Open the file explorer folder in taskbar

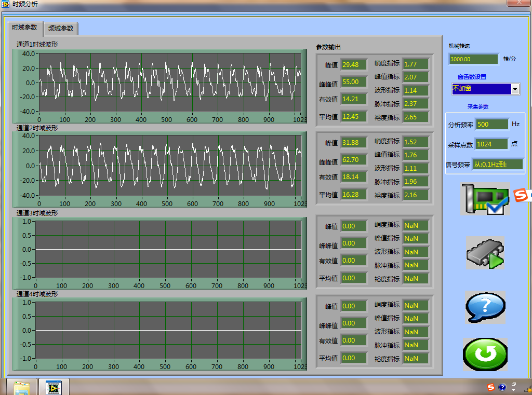click(22, 387)
